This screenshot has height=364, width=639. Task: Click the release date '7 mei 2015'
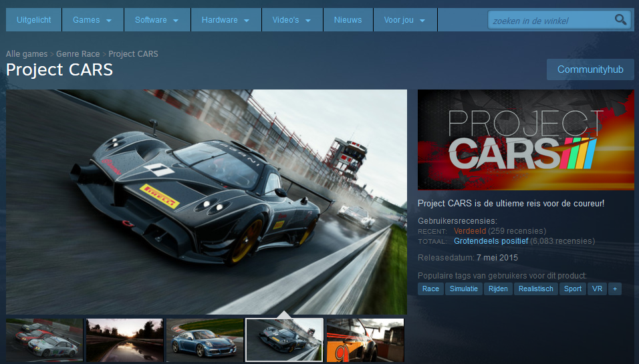[497, 258]
